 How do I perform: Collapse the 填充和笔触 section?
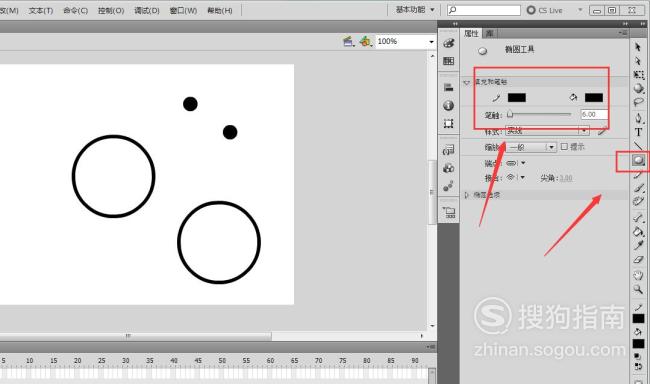click(466, 82)
